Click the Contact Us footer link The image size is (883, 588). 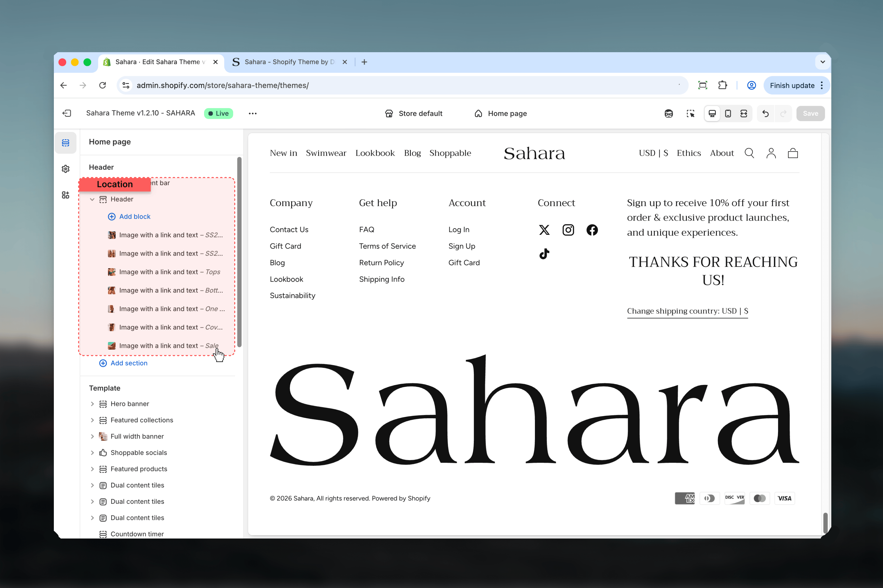click(x=289, y=229)
